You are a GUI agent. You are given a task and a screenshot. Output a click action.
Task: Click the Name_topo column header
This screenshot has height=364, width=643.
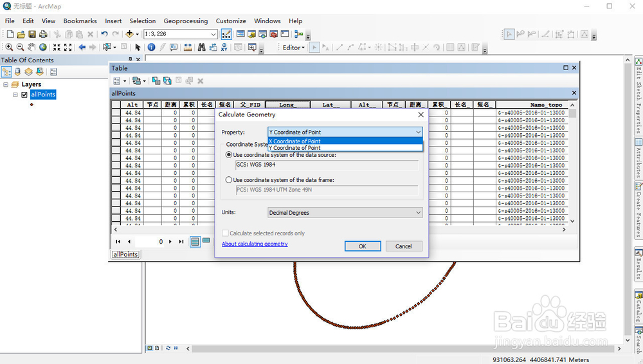tap(532, 105)
